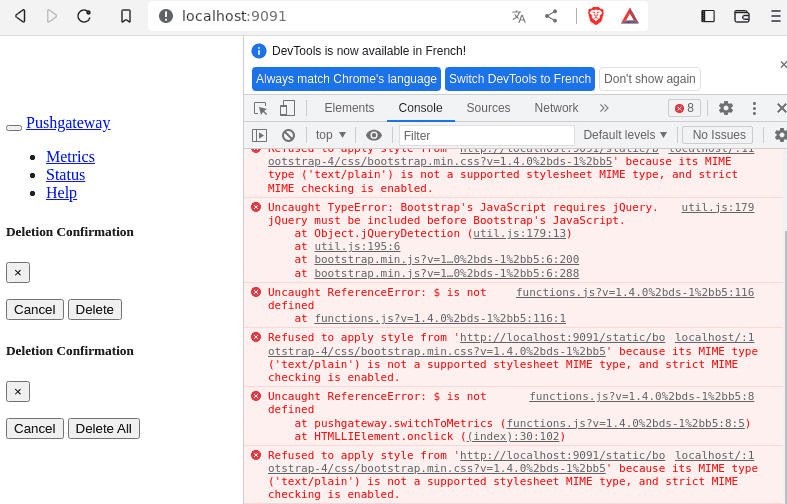Show the console sidebar
This screenshot has height=504, width=787.
pos(259,135)
